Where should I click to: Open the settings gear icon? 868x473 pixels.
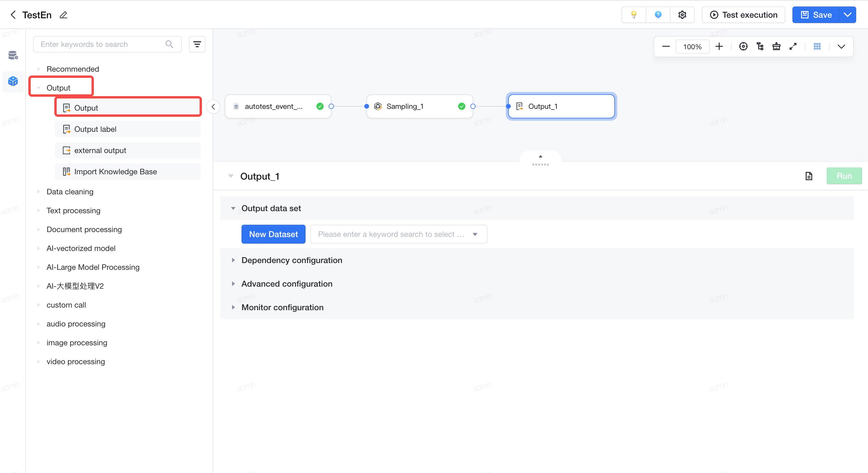point(682,15)
